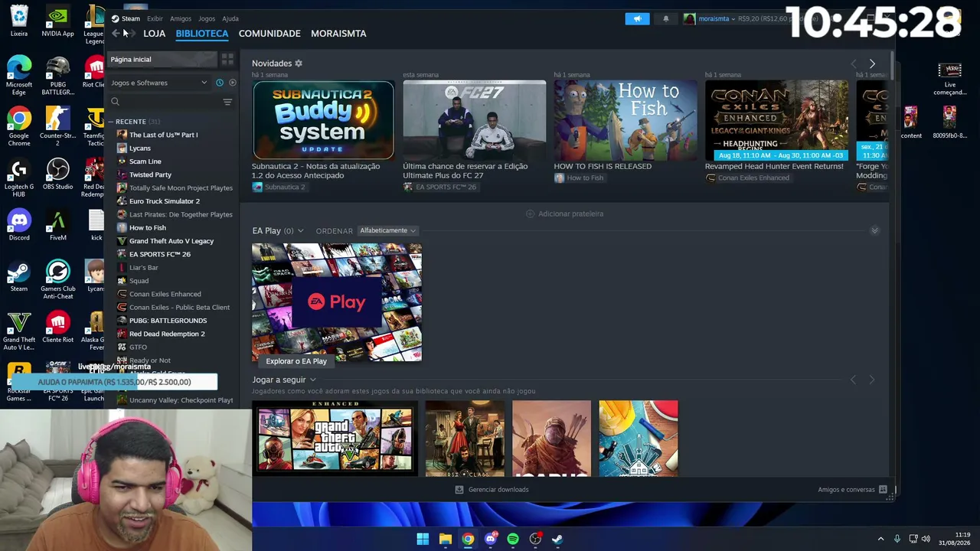Click the library search magnifier icon
Screen dimensions: 980x551
[115, 102]
